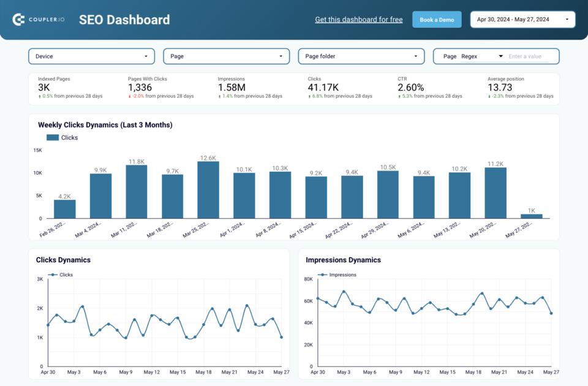Expand the Page folder filter dropdown
The image size is (588, 386).
click(x=361, y=56)
